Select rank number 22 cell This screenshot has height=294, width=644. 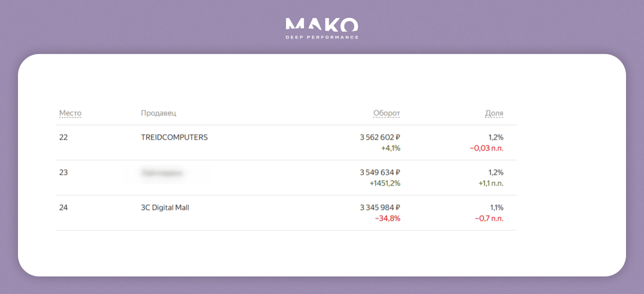click(x=63, y=138)
